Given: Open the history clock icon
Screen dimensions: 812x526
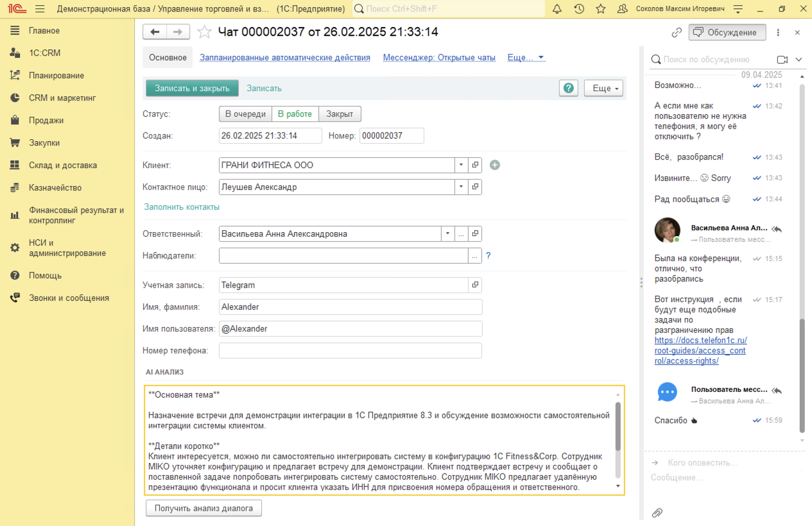Looking at the screenshot, I should coord(579,9).
